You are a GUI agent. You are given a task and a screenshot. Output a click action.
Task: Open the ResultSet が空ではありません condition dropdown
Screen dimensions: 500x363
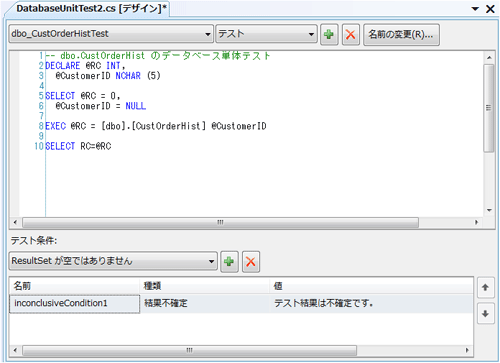[x=113, y=261]
